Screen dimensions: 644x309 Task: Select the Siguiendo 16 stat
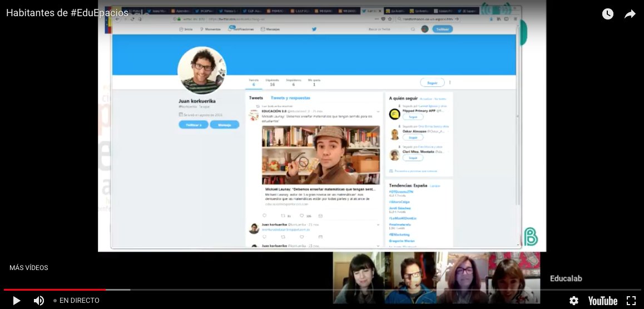(273, 82)
